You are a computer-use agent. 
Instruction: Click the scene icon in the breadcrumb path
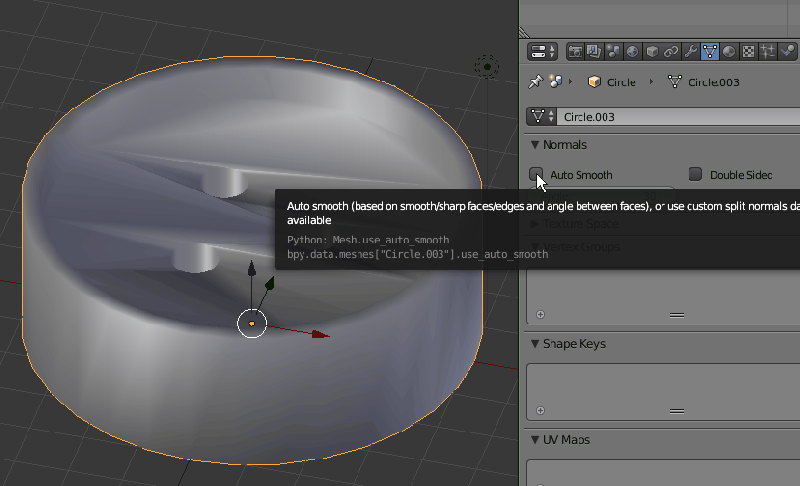tap(556, 82)
